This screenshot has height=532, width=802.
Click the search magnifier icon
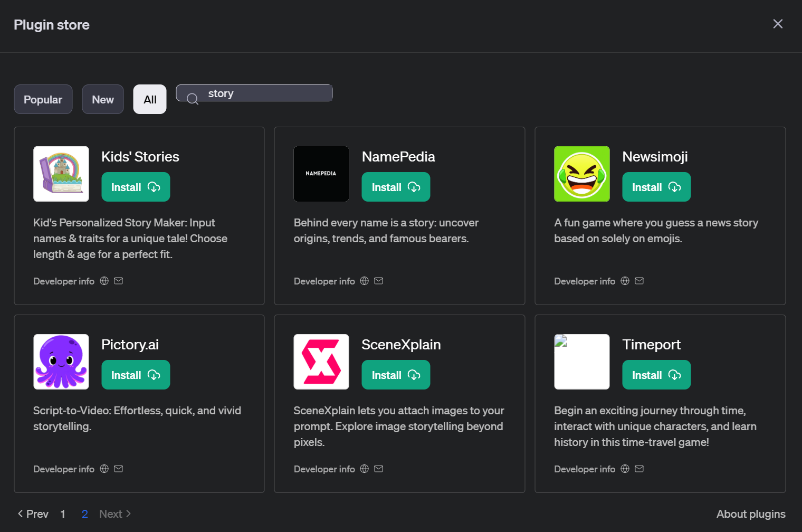pyautogui.click(x=193, y=99)
